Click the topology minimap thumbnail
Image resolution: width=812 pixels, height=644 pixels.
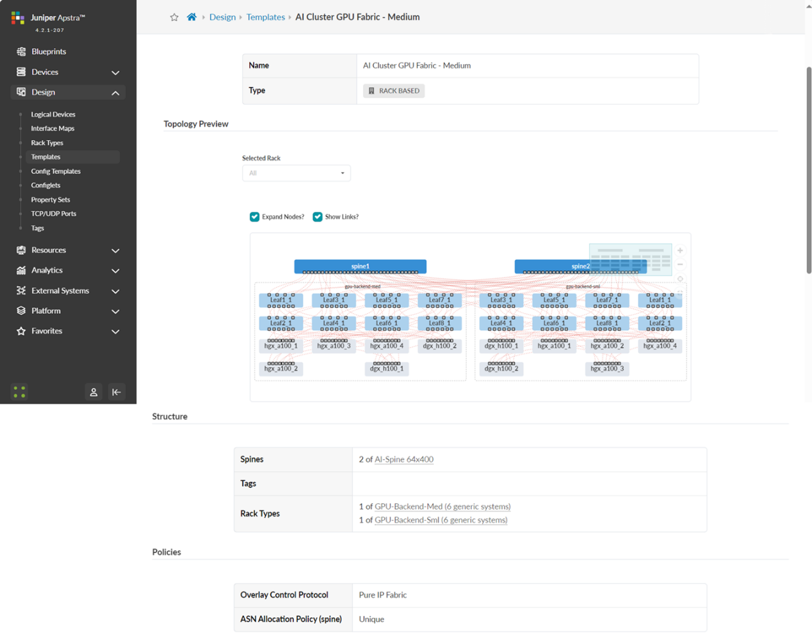pyautogui.click(x=630, y=259)
